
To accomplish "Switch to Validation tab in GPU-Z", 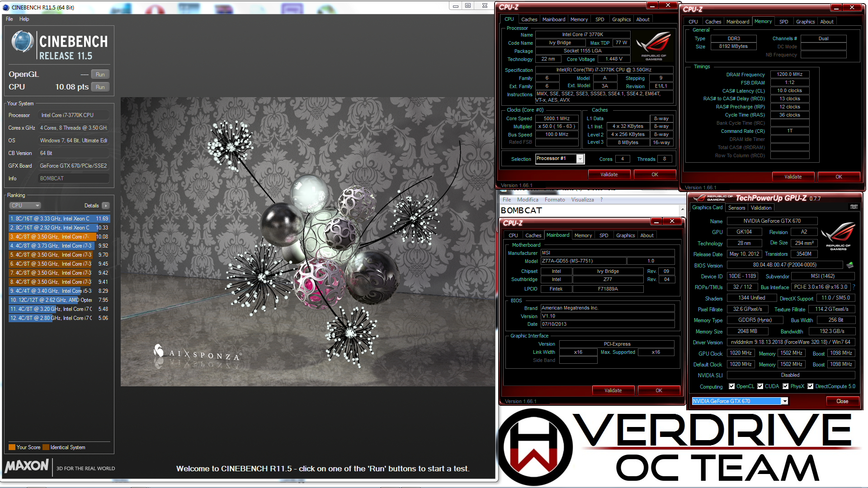I will click(761, 208).
